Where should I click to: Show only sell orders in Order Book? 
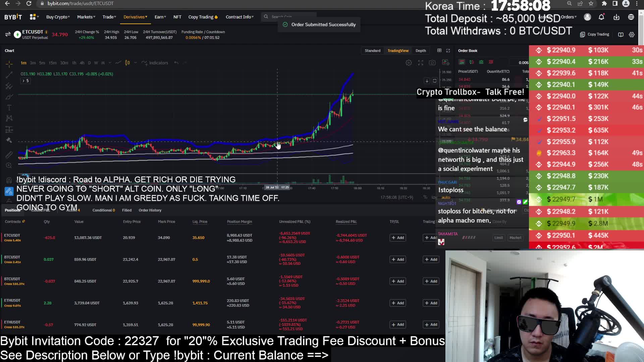coord(491,62)
